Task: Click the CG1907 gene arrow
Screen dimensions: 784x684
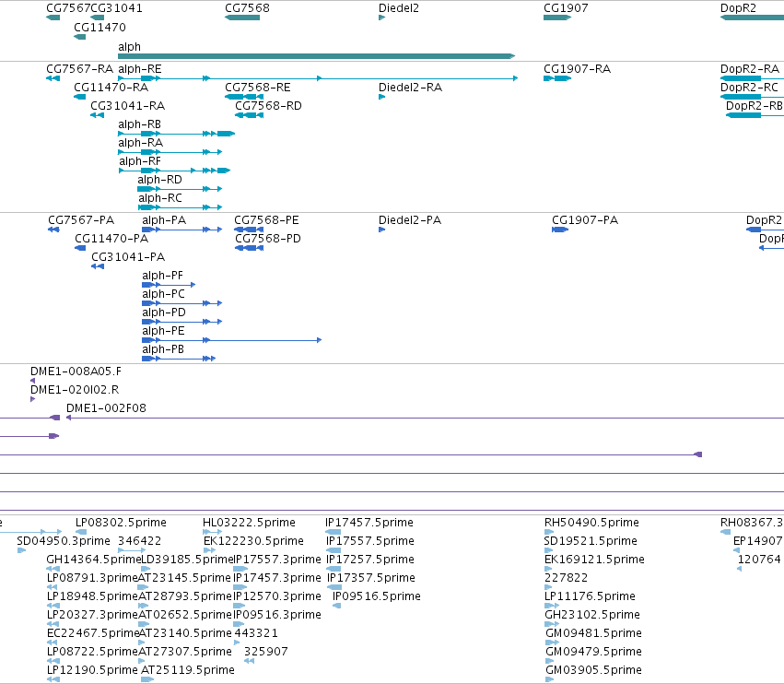Action: 557,18
